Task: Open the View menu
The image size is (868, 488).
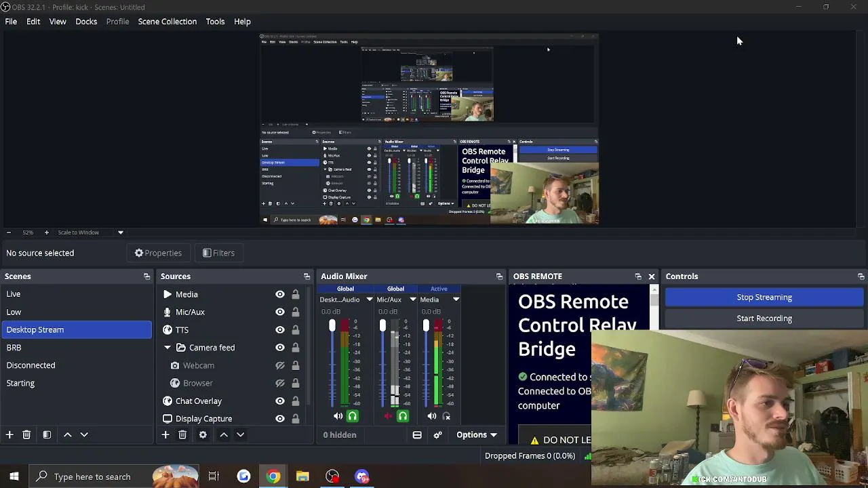Action: point(58,22)
